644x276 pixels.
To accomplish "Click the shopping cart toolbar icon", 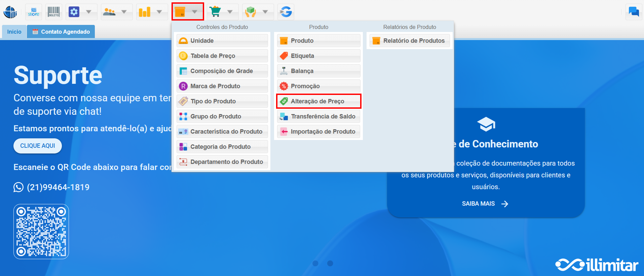I will pos(215,12).
